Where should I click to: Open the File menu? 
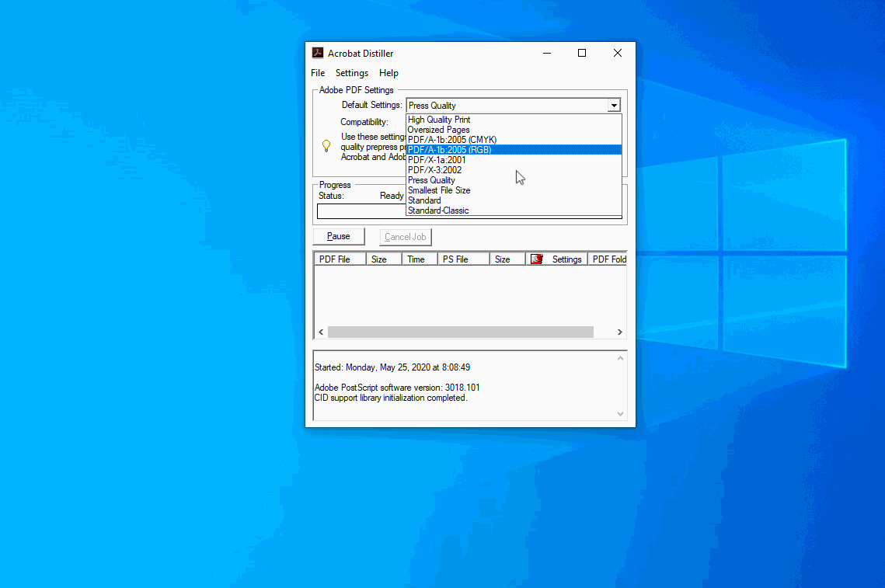[318, 73]
